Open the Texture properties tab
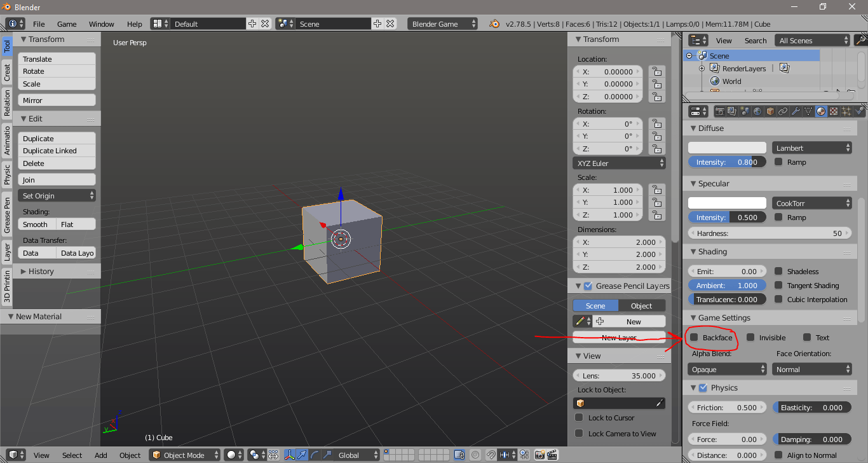Image resolution: width=868 pixels, height=463 pixels. click(832, 111)
